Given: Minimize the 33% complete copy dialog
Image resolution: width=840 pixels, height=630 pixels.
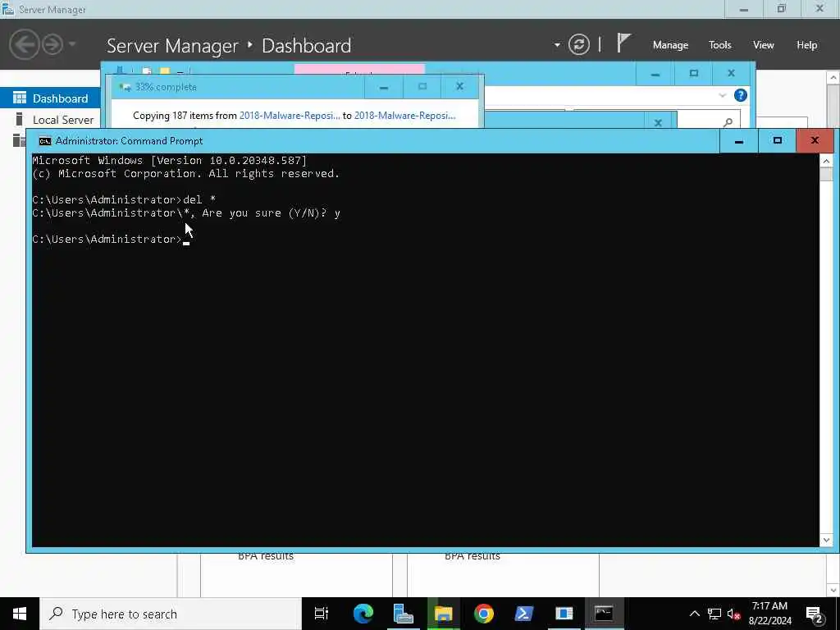Looking at the screenshot, I should pos(384,87).
